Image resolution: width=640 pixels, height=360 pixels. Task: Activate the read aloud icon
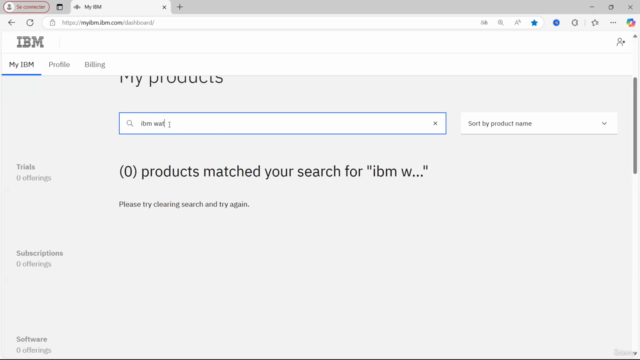tap(517, 22)
